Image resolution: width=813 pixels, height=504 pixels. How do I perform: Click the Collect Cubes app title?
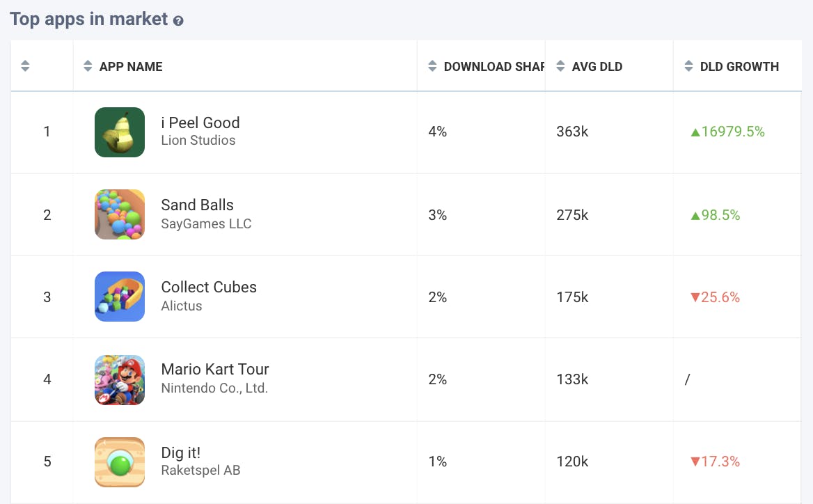tap(209, 288)
